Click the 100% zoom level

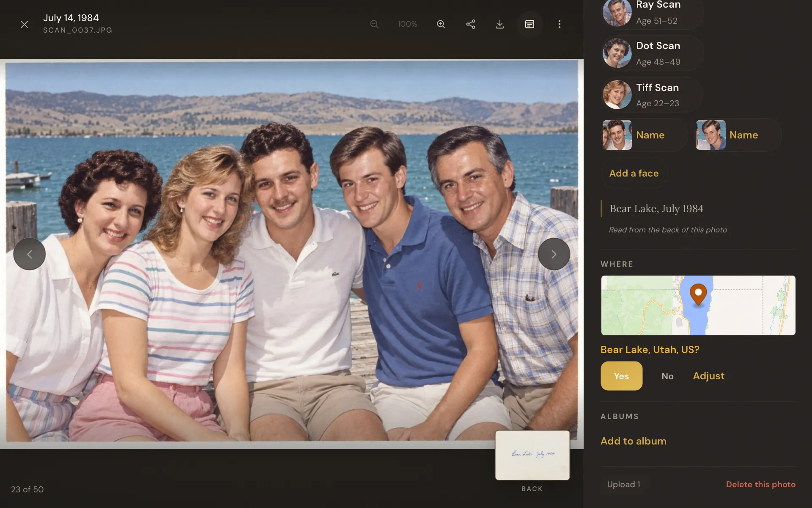(x=407, y=24)
